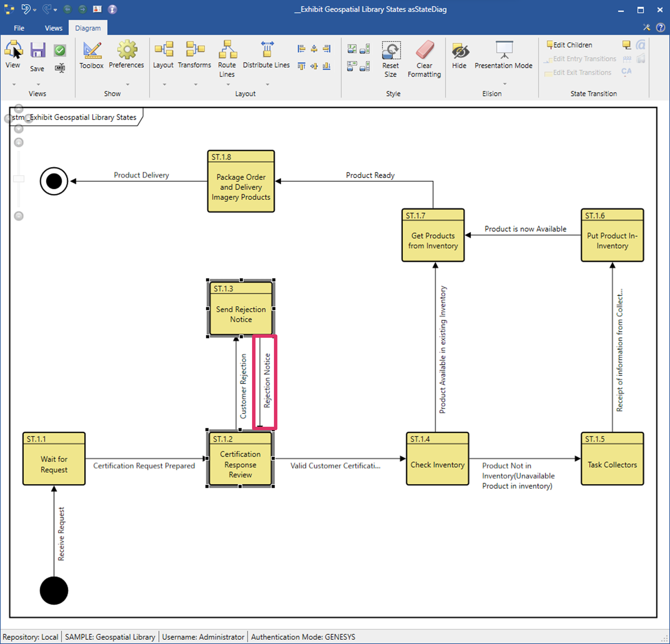Image resolution: width=670 pixels, height=644 pixels.
Task: Run the spell check tool
Action: coord(60,68)
